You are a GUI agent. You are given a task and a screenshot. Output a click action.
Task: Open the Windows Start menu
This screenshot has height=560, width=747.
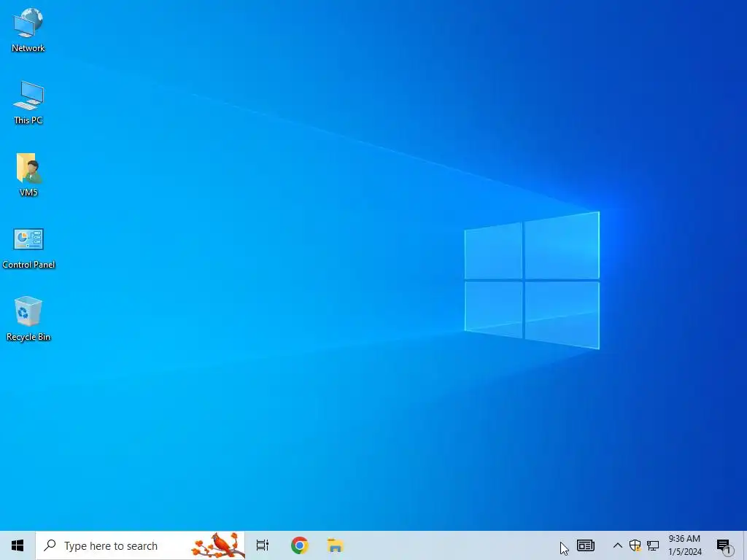[x=18, y=545]
